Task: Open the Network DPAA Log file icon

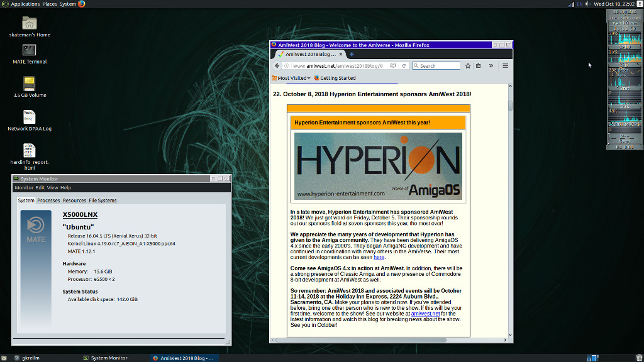Action: coord(29,117)
